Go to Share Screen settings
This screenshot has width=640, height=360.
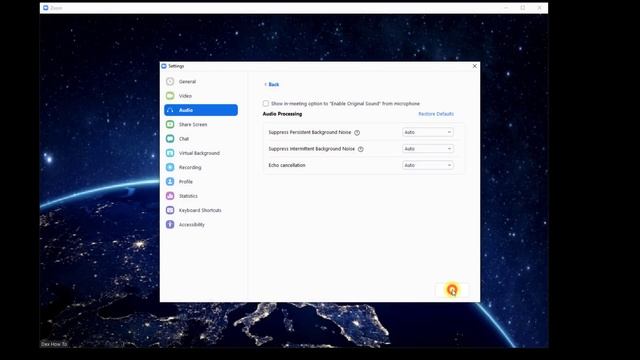coord(201,124)
